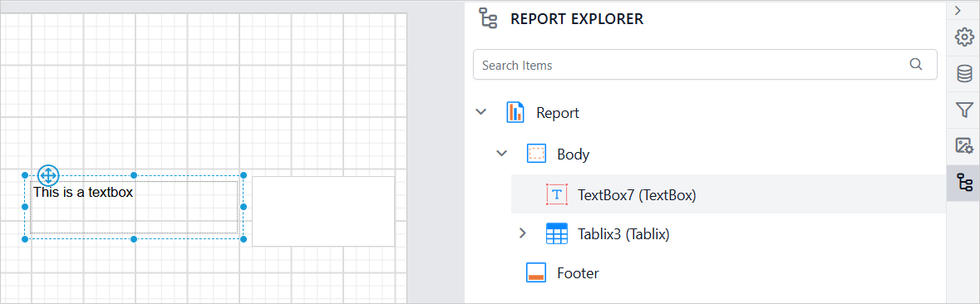Click the Tablix3 table grid icon
Screen dimensions: 980x304
pos(557,234)
